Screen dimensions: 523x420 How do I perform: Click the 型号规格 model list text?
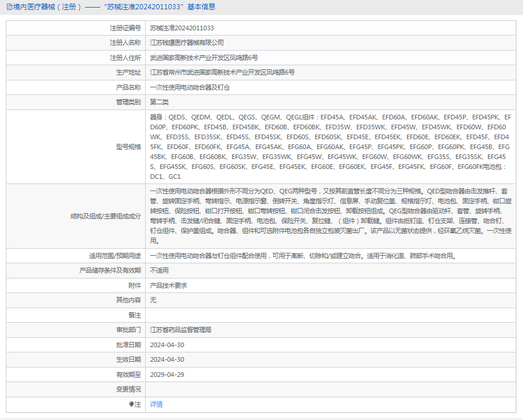click(x=331, y=147)
